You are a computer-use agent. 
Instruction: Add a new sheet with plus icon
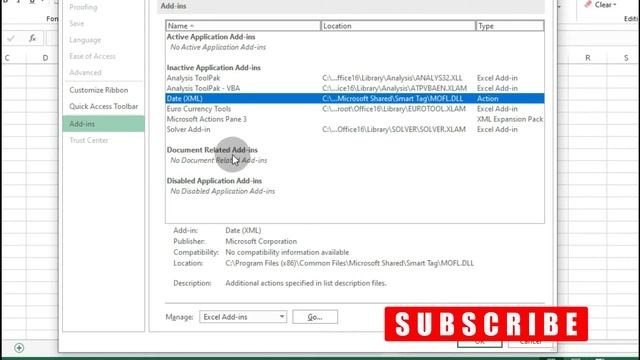19,348
